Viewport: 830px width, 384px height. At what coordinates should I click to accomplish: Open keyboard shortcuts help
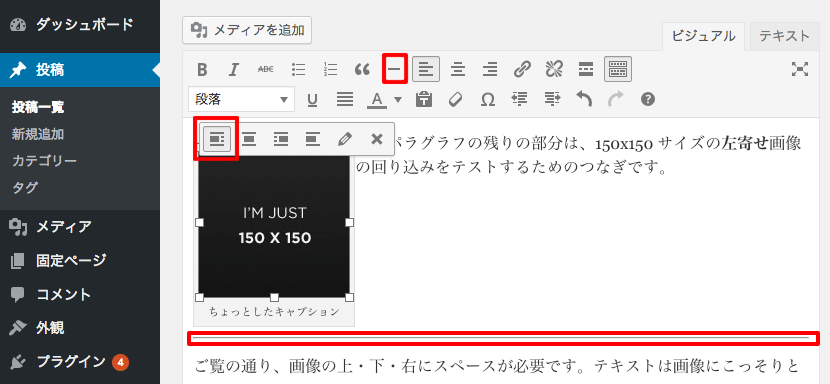(647, 99)
